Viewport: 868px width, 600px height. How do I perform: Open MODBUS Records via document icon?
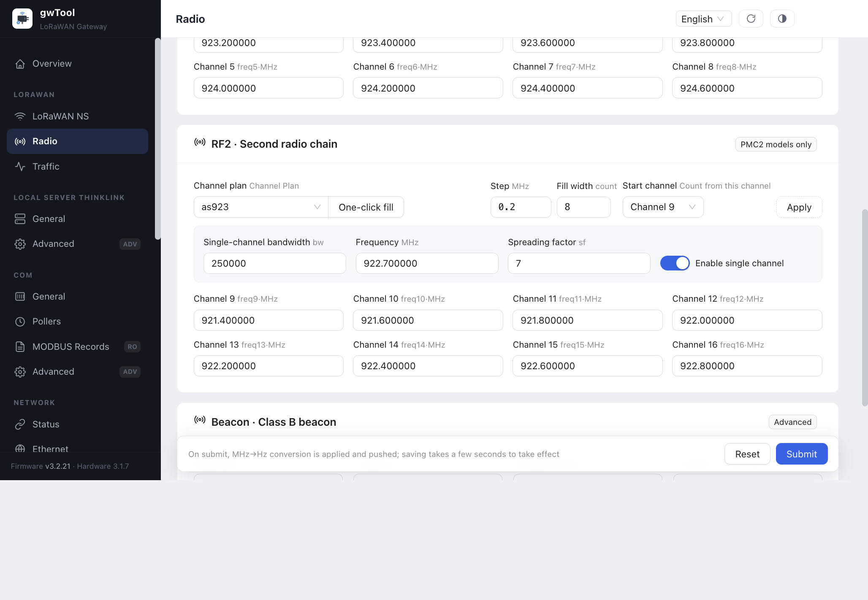coord(20,347)
